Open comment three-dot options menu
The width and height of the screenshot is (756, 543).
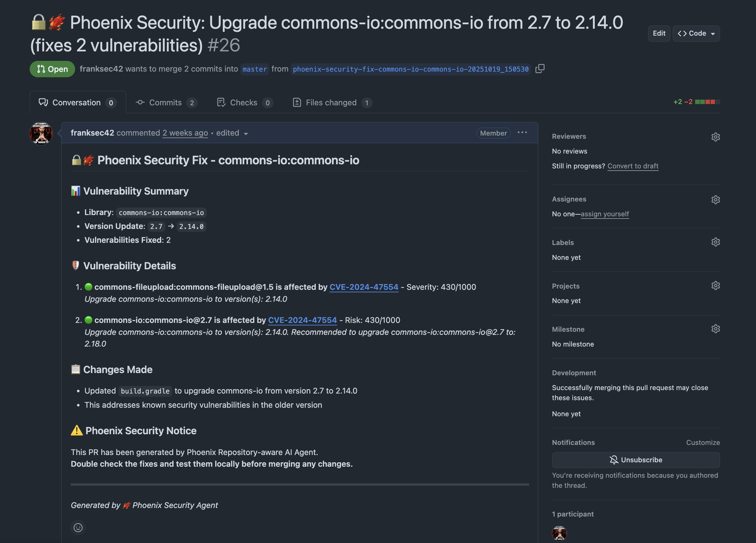[522, 132]
